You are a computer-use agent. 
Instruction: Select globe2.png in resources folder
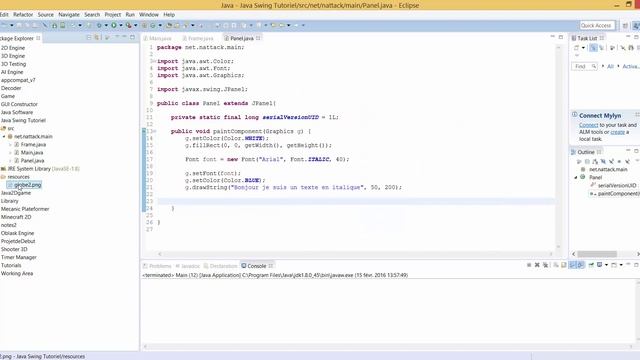(x=24, y=185)
